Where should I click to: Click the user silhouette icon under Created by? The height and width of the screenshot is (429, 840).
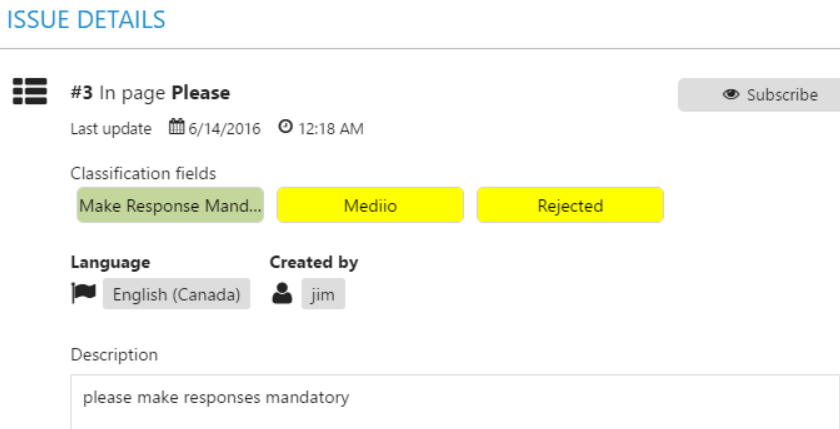(x=282, y=293)
